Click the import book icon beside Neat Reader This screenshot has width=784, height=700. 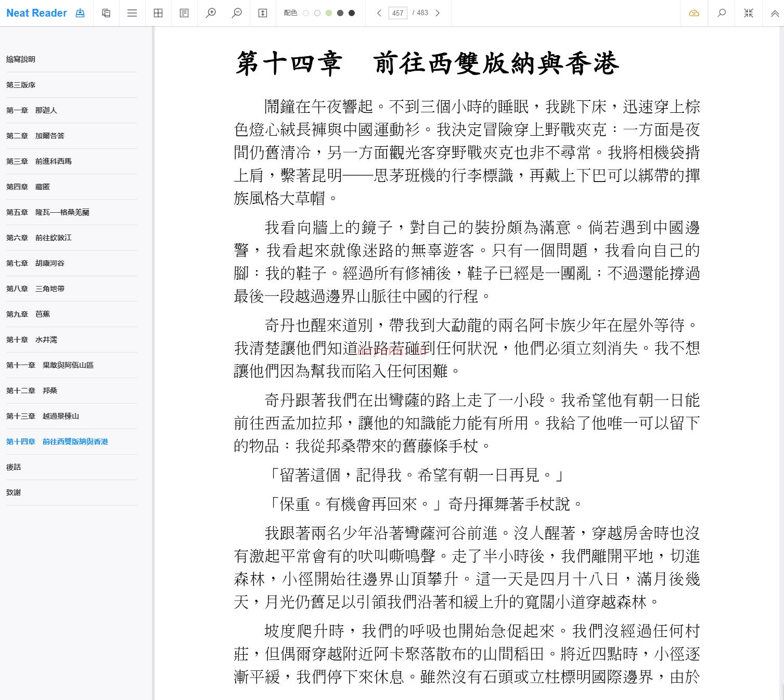pos(80,13)
